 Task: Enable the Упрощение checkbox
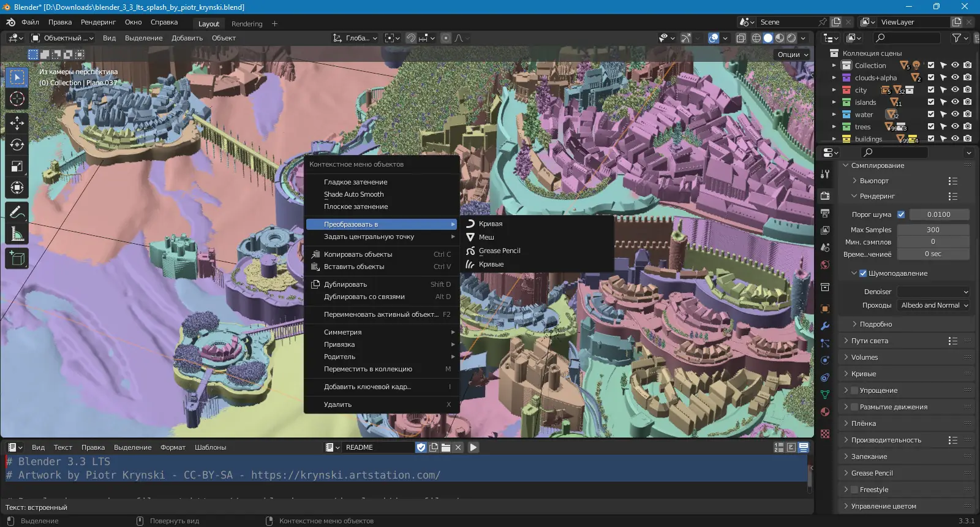coord(854,390)
